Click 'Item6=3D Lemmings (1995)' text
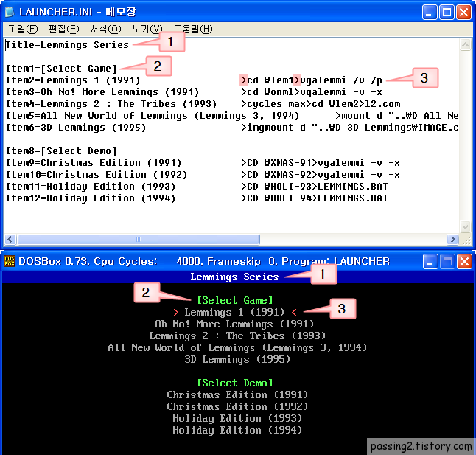Viewport: 476px width, 455px height. [x=76, y=128]
